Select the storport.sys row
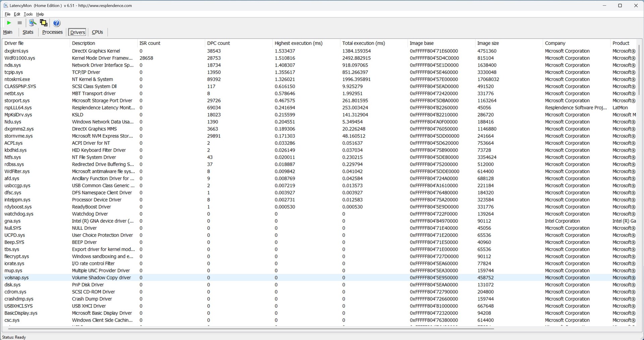The width and height of the screenshot is (644, 340). [x=320, y=100]
